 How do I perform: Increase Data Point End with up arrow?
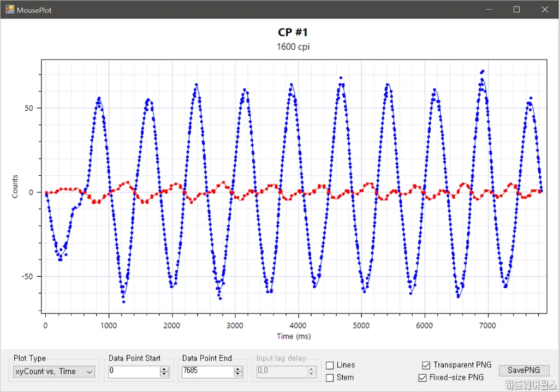coord(238,369)
